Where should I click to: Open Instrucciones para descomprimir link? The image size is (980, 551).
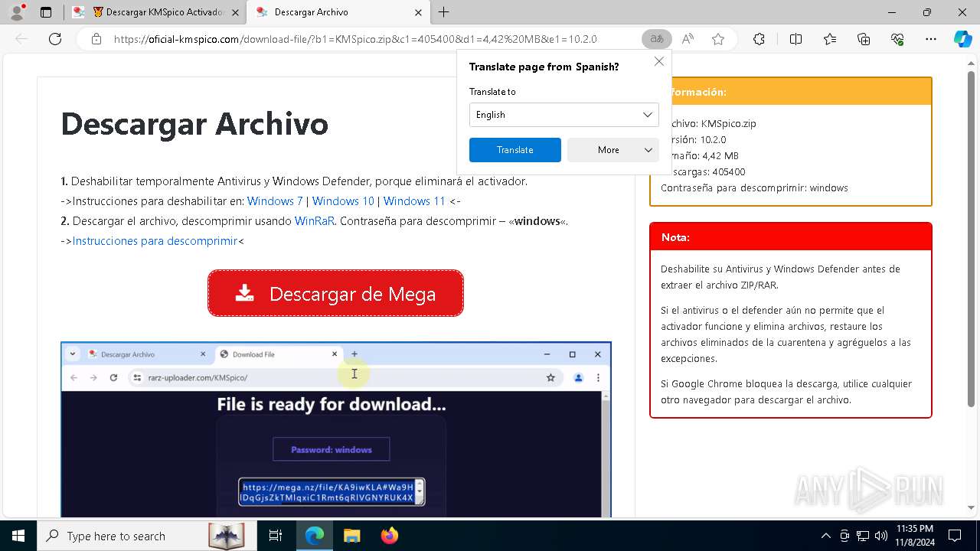click(x=155, y=241)
